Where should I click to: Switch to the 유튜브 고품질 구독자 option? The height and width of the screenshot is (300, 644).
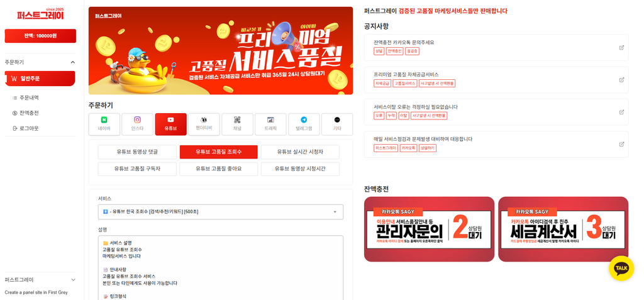pos(137,169)
